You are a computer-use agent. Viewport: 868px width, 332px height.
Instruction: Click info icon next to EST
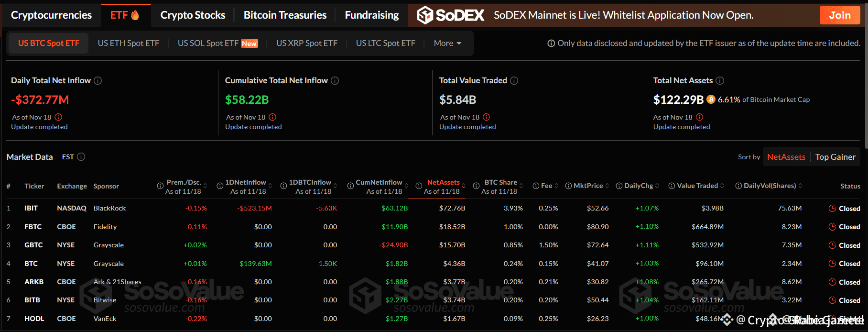coord(81,157)
